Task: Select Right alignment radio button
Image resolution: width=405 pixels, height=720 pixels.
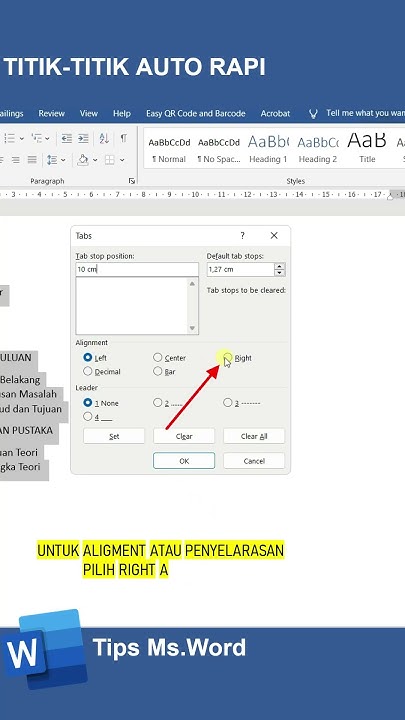Action: click(x=228, y=357)
